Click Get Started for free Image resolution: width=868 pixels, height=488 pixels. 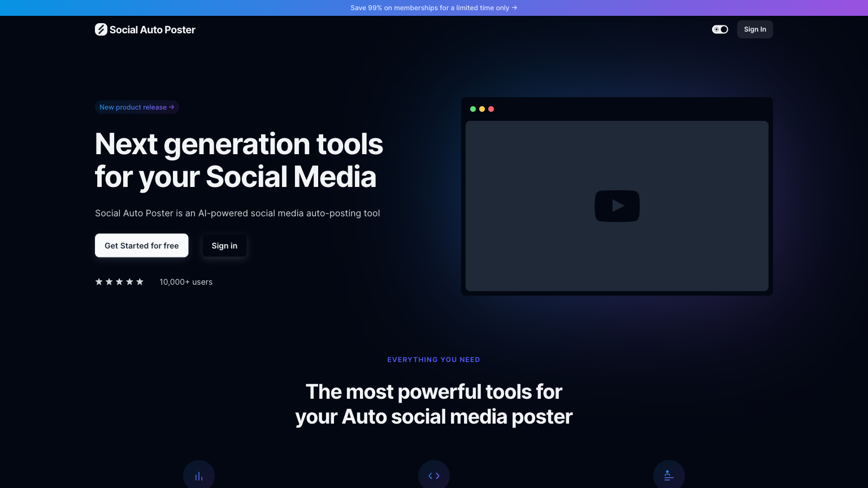[141, 246]
